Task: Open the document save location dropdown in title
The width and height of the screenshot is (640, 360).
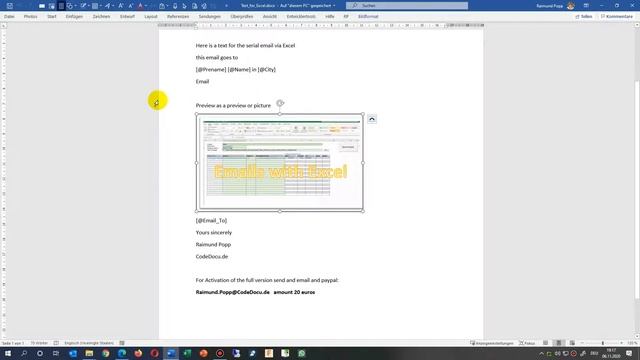Action: click(x=334, y=6)
